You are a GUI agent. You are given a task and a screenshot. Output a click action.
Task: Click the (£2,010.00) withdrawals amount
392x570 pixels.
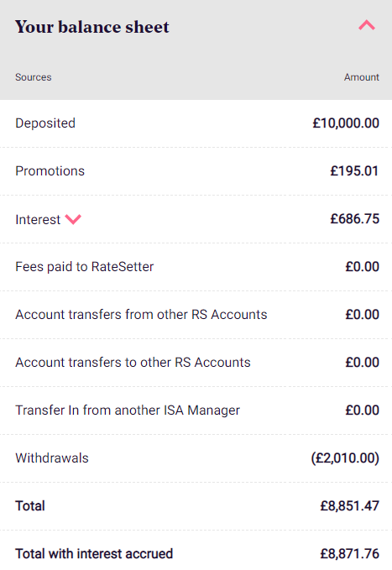tap(345, 458)
